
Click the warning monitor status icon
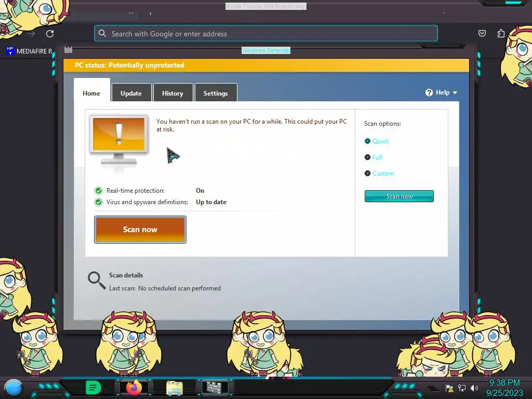click(x=119, y=141)
